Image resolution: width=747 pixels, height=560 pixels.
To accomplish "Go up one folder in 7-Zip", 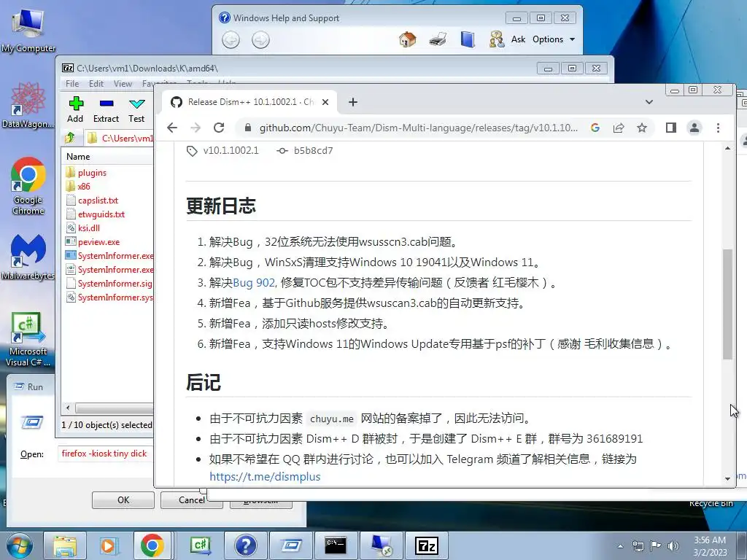I will pos(70,138).
